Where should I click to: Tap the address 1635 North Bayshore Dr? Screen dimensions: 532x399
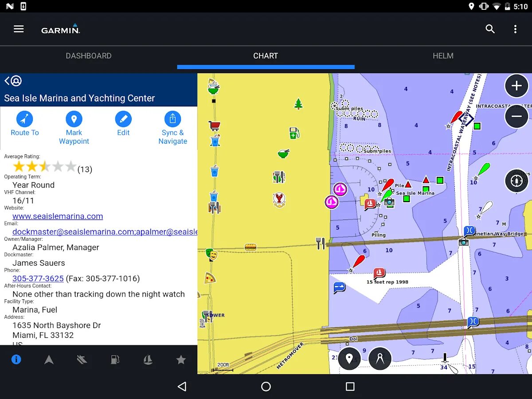pos(57,325)
